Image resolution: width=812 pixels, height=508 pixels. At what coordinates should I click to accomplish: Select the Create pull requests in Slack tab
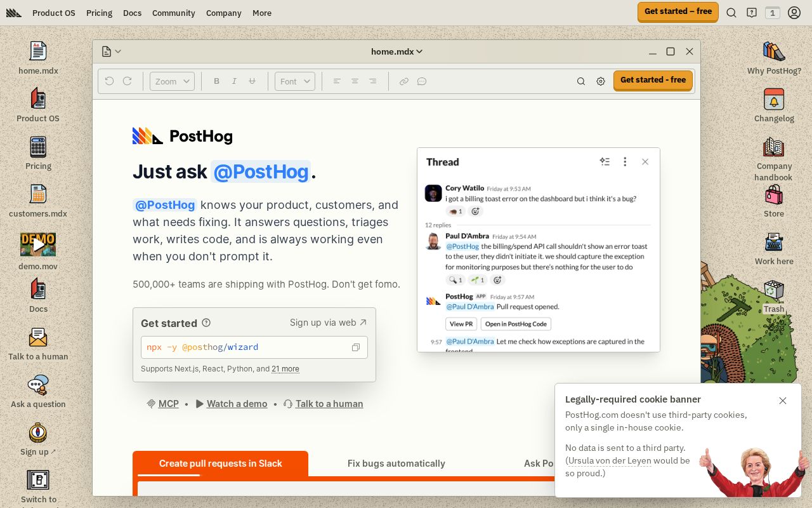tap(220, 464)
